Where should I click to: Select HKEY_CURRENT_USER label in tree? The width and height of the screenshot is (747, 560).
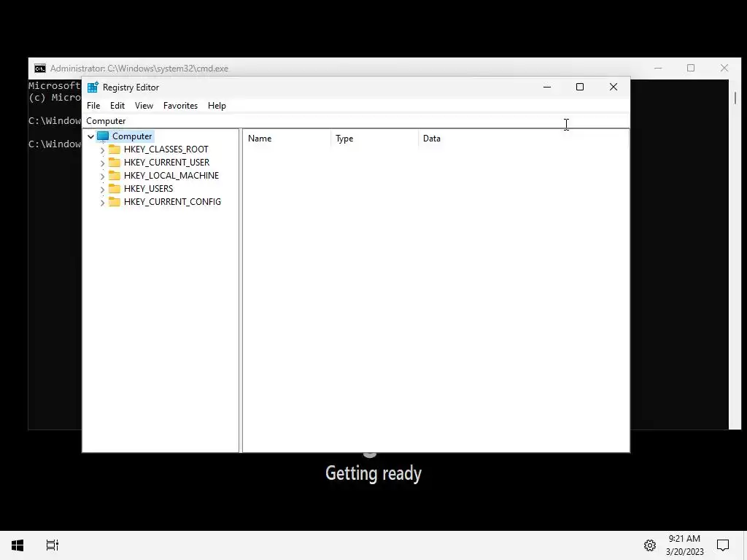coord(166,163)
